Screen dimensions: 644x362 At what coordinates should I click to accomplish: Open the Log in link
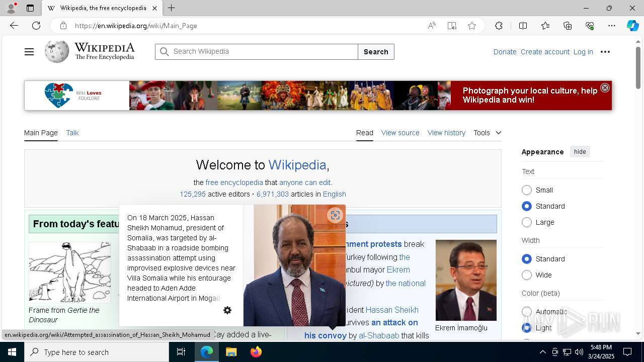pos(583,52)
